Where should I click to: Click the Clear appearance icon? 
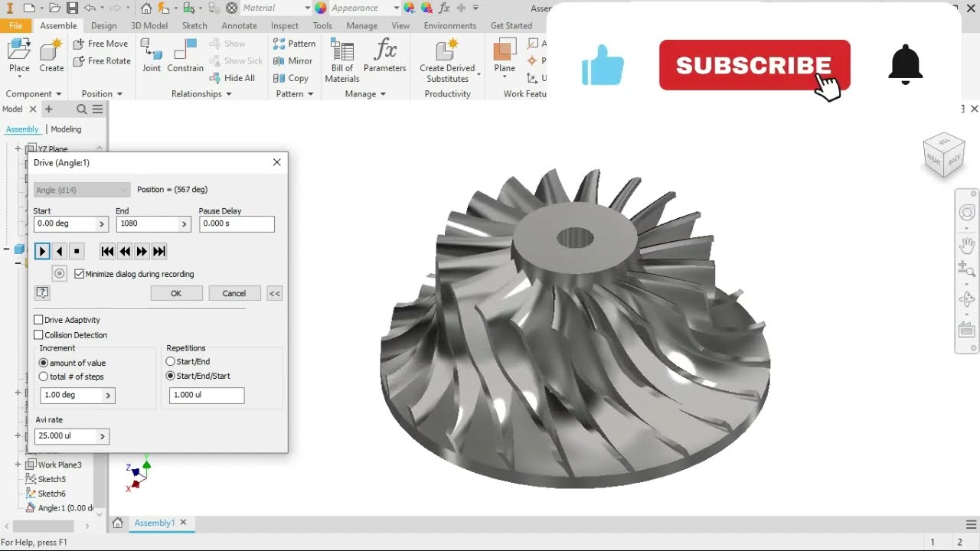[x=426, y=8]
